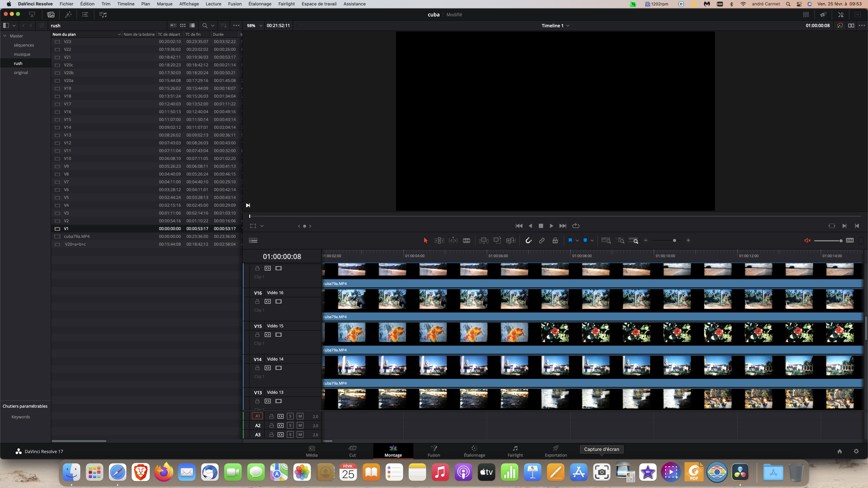Open the Effects Library wand icon

68,14
